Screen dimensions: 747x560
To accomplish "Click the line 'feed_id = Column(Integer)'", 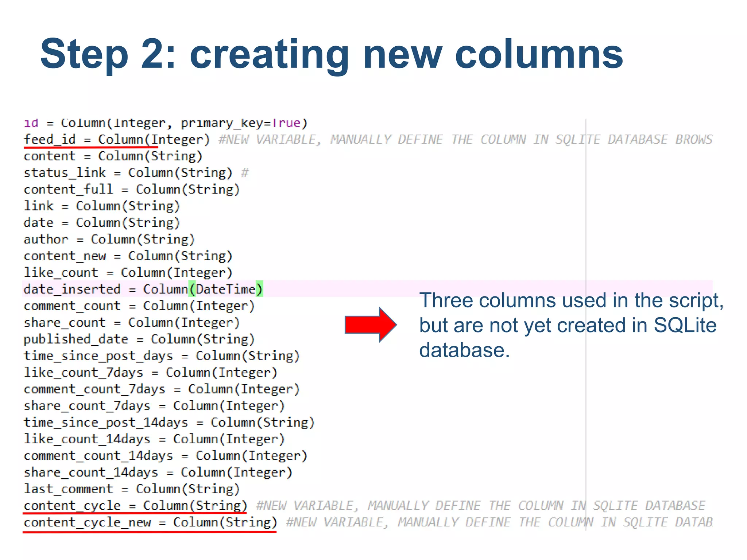I will click(x=117, y=140).
